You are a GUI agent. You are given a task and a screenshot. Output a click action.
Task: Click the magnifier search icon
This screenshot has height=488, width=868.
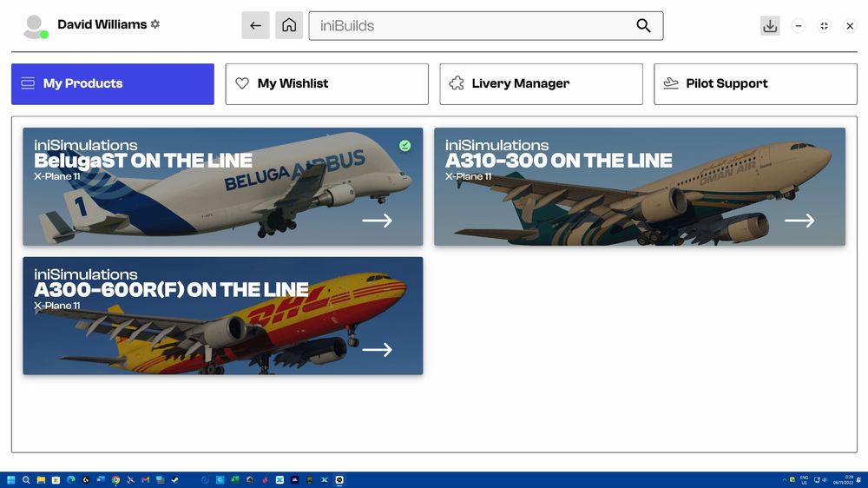tap(643, 26)
